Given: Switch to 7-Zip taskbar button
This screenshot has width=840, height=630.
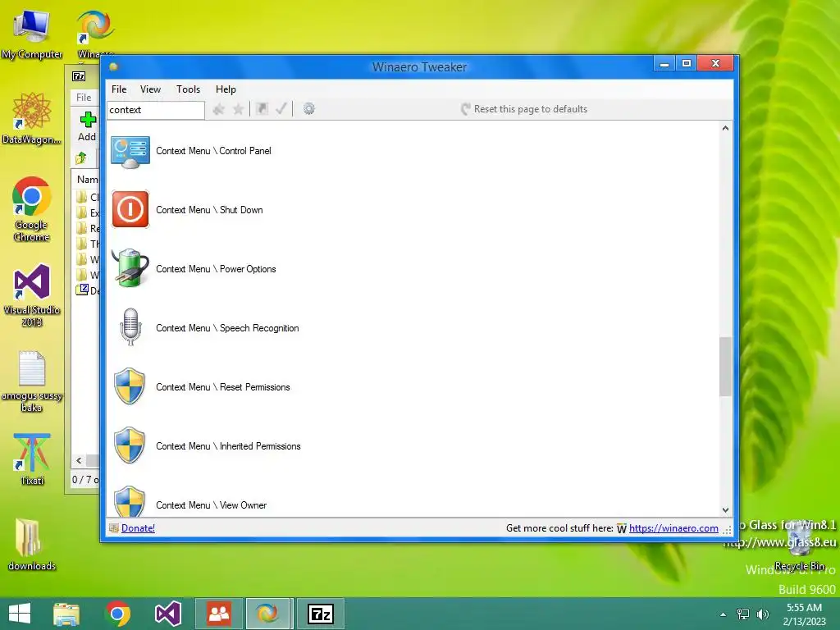Looking at the screenshot, I should 321,614.
